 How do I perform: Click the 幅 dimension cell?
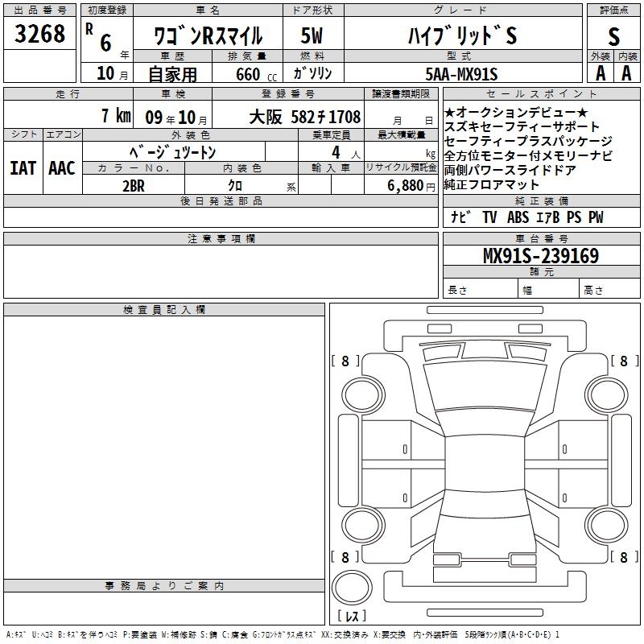point(549,289)
